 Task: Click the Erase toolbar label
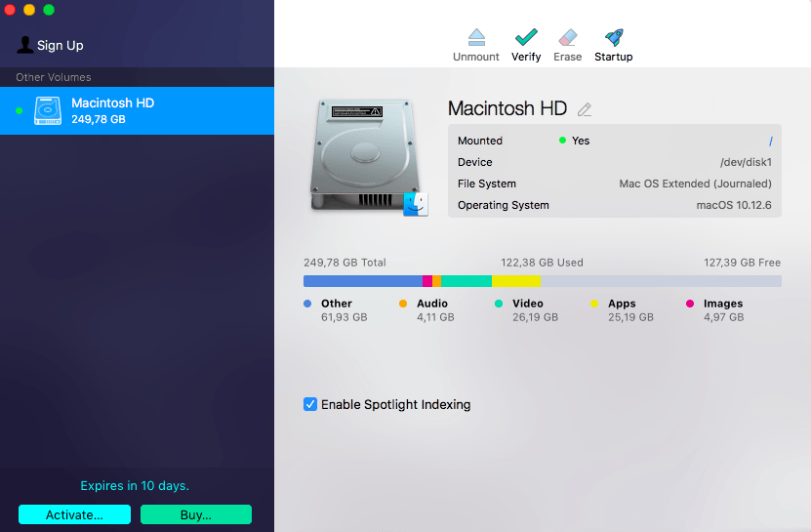pos(567,57)
